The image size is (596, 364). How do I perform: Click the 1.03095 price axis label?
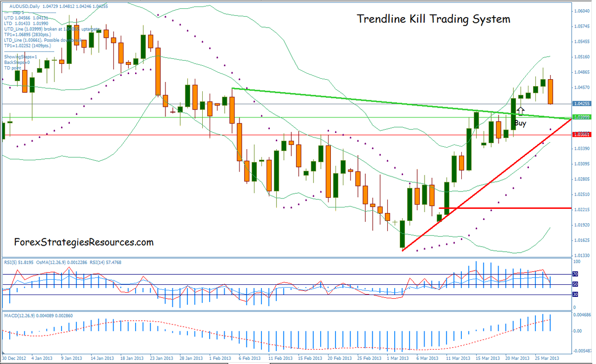pos(582,164)
